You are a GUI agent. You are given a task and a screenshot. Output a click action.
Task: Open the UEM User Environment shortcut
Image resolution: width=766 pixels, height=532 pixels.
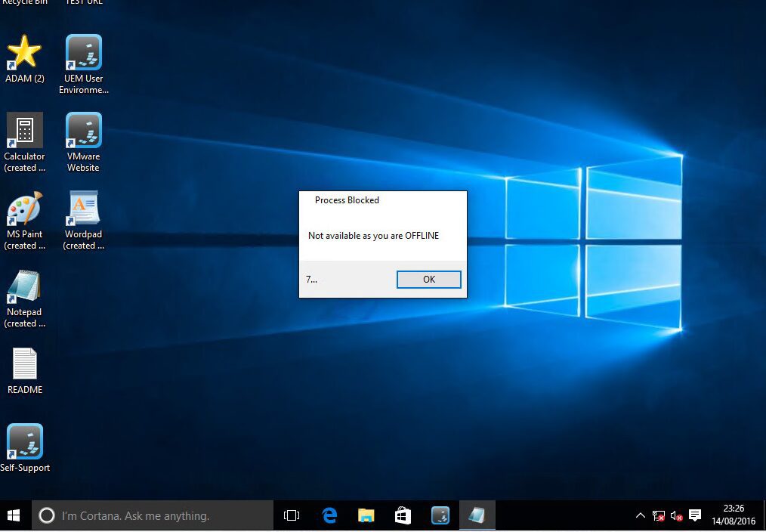[84, 64]
